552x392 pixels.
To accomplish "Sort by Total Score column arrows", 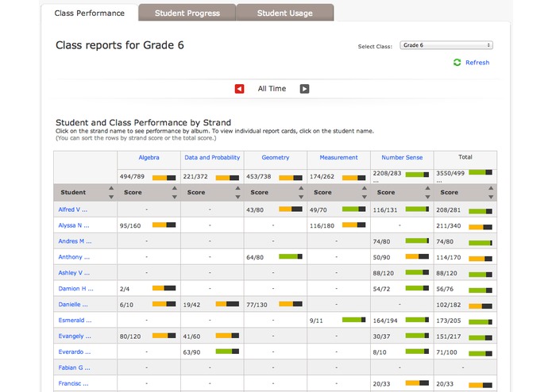I will coord(491,192).
